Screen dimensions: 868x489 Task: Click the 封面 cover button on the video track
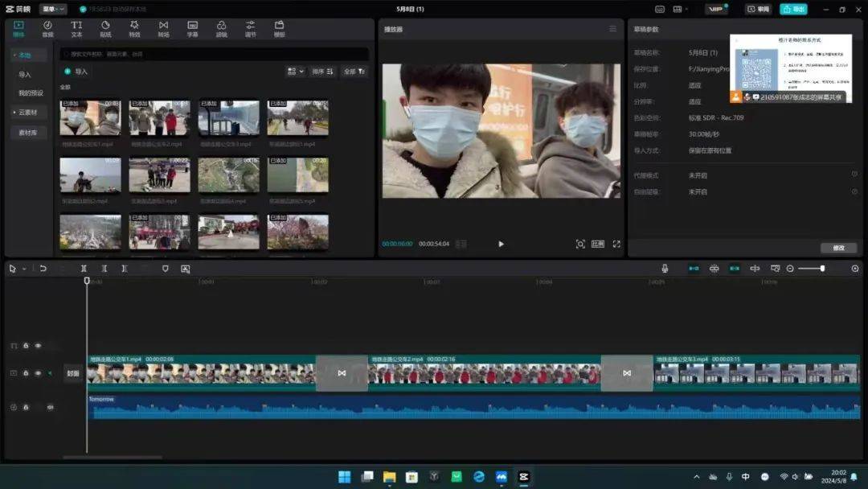click(72, 372)
